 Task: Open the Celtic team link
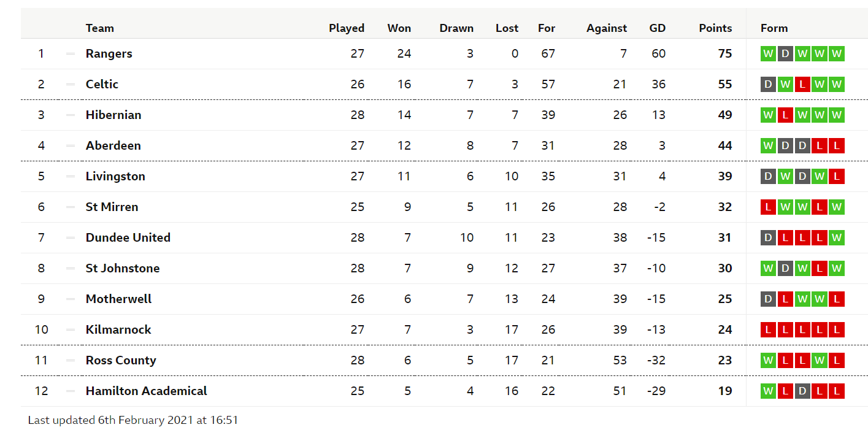pyautogui.click(x=102, y=84)
